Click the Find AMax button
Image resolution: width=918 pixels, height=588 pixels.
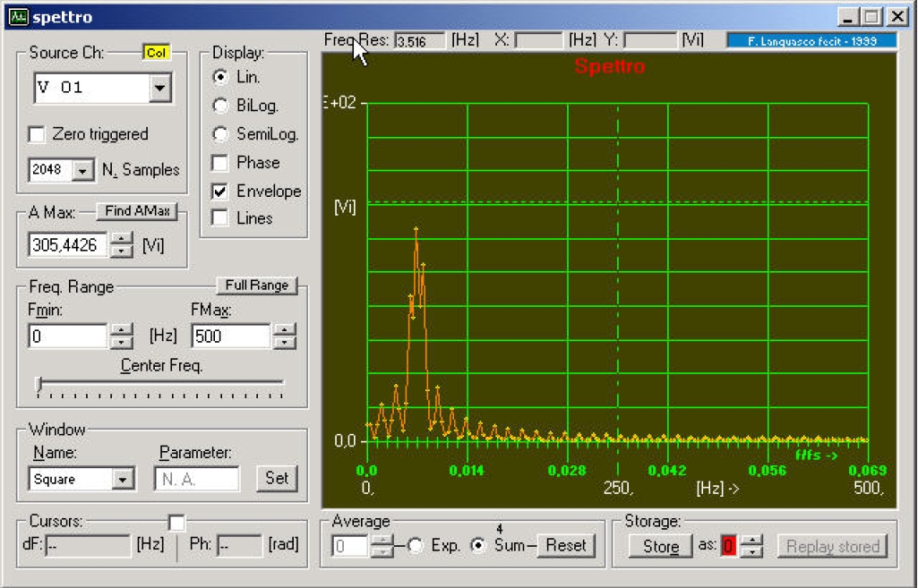pyautogui.click(x=138, y=211)
